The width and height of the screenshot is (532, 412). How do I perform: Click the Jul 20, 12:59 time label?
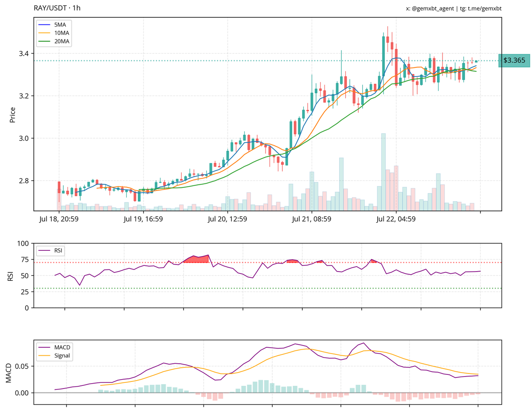click(x=227, y=219)
